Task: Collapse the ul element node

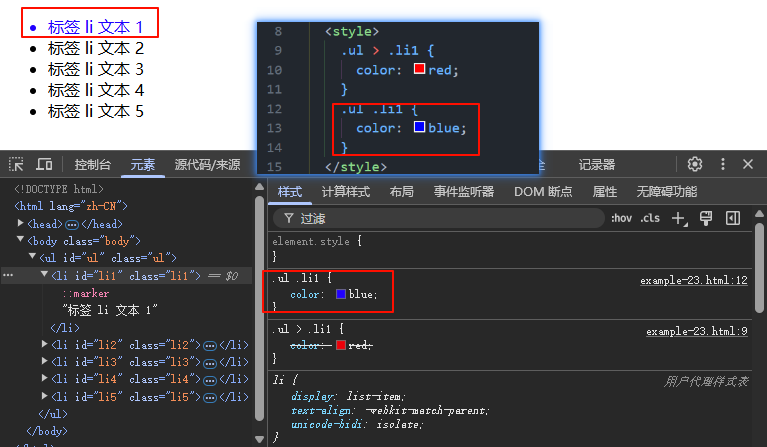Action: point(33,258)
